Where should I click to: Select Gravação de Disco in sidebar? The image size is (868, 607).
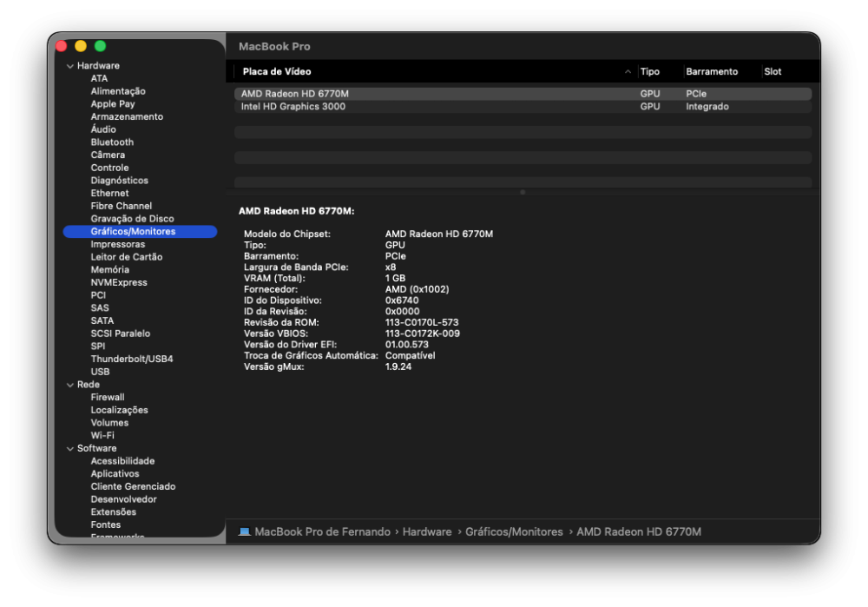click(132, 219)
